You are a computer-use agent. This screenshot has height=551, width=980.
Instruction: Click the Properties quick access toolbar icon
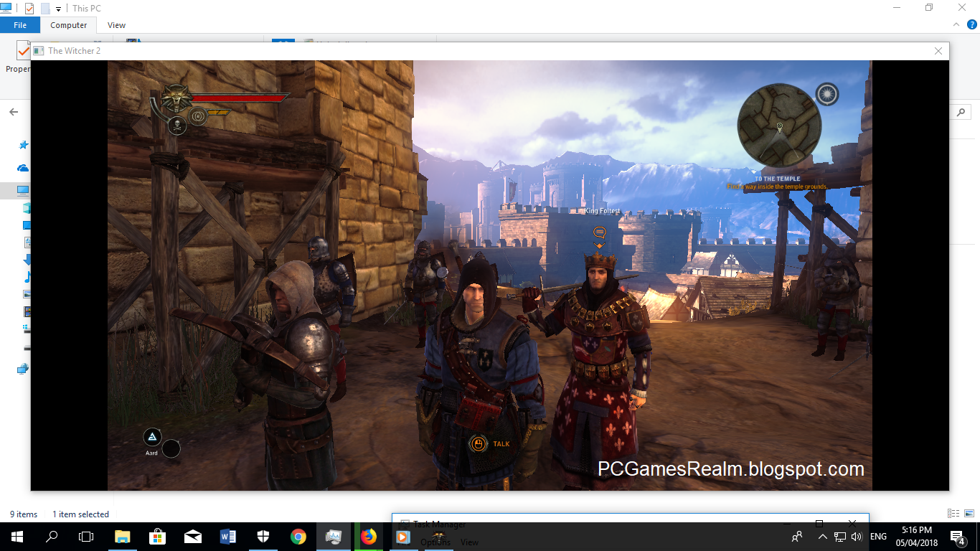tap(29, 9)
